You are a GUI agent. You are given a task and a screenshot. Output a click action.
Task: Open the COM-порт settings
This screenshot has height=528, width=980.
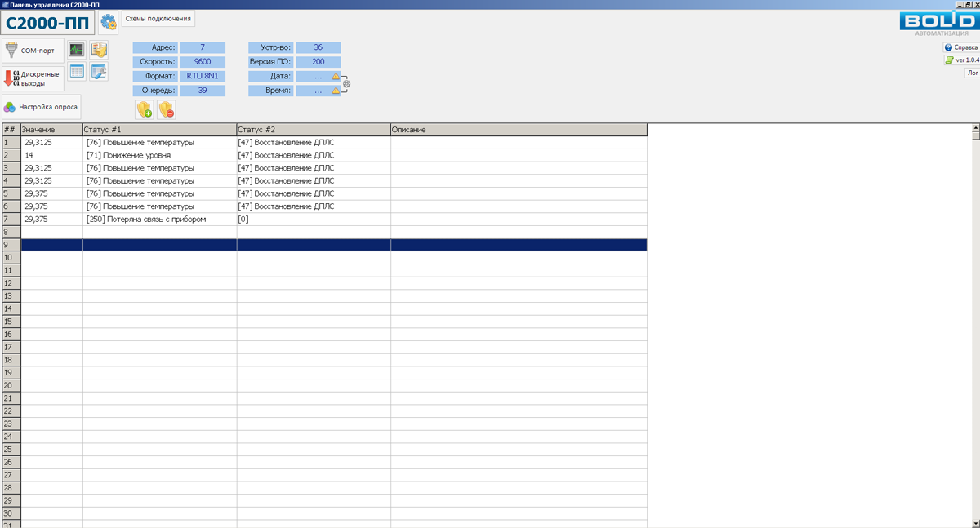[33, 51]
